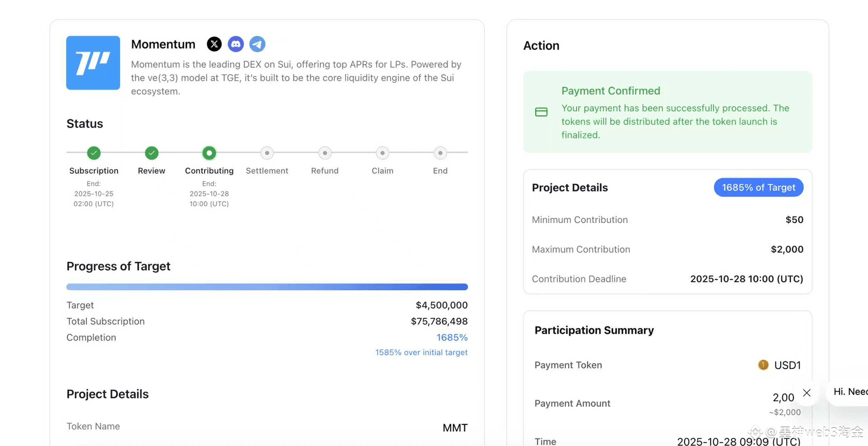Click the 'Participation Summary' heading
This screenshot has height=446, width=868.
594,330
